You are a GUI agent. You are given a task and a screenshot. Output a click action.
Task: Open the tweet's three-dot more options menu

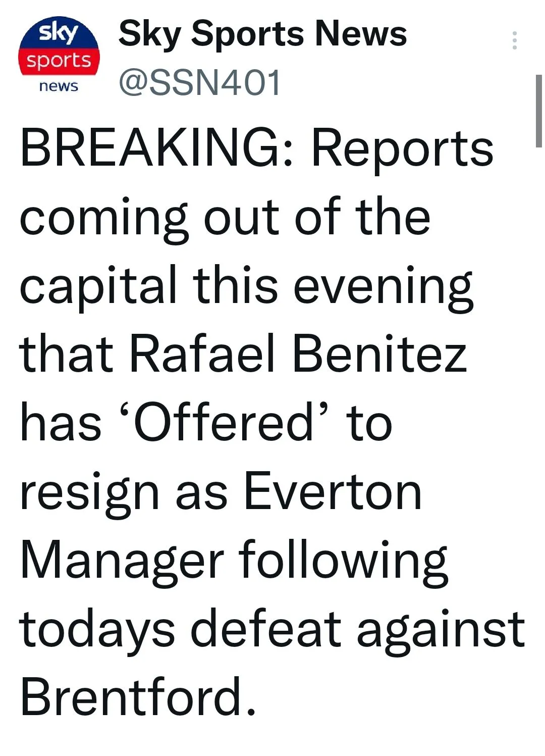pos(514,40)
